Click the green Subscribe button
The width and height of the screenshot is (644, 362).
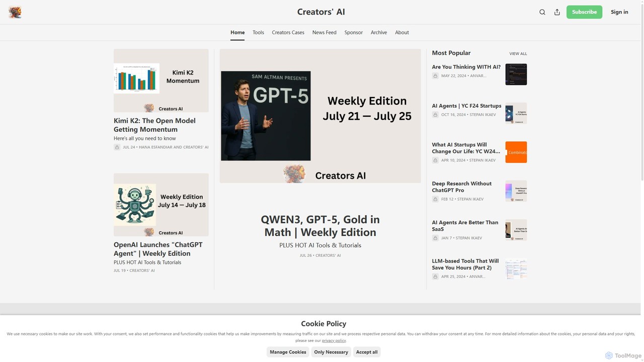(x=584, y=12)
